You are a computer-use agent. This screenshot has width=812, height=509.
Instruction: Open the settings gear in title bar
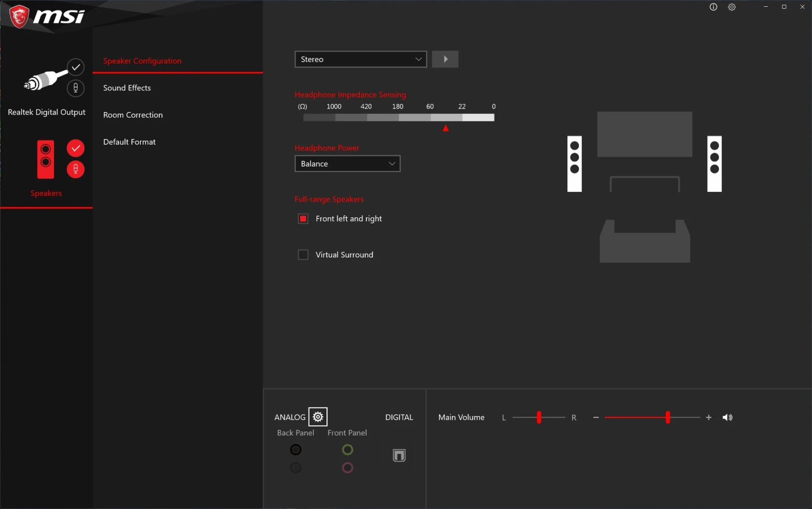(732, 7)
